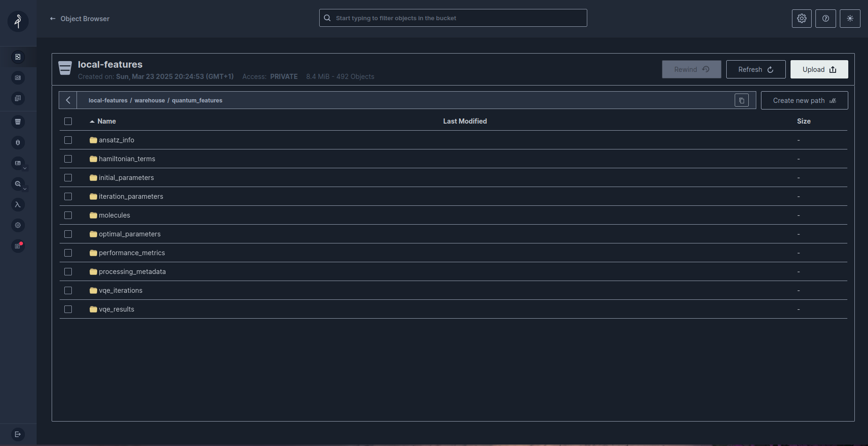Viewport: 868px width, 446px height.
Task: Select the molecules folder checkbox
Action: [x=68, y=215]
